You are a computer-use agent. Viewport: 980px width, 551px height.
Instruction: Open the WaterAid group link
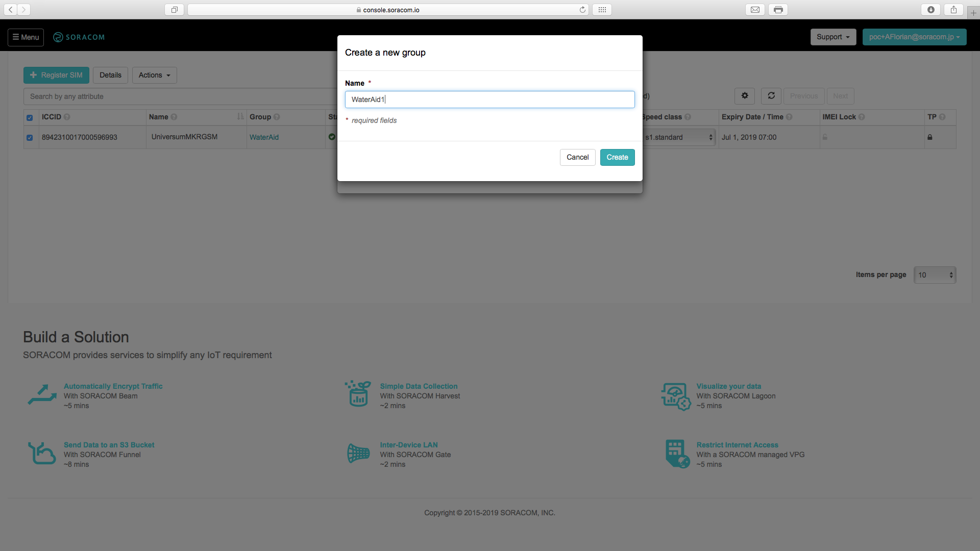click(x=264, y=137)
